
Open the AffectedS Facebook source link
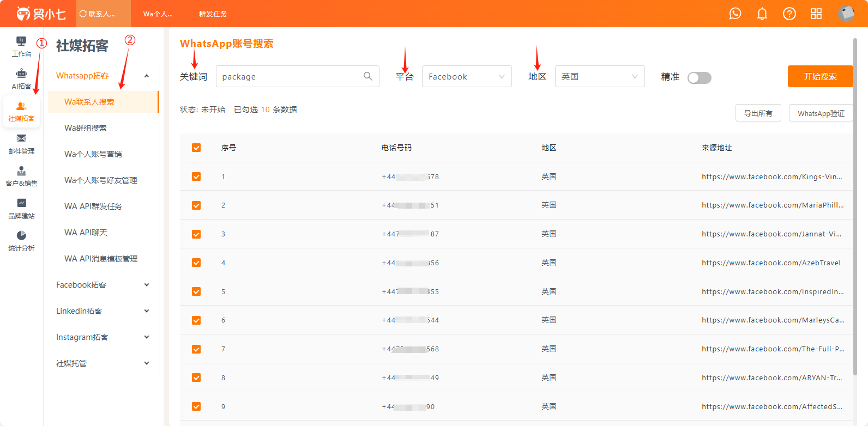click(772, 406)
